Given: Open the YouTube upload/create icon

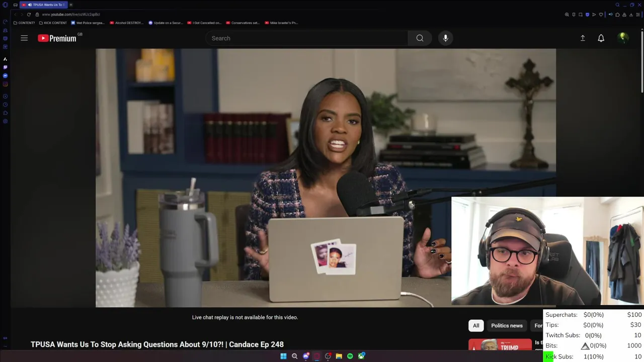Looking at the screenshot, I should tap(583, 38).
